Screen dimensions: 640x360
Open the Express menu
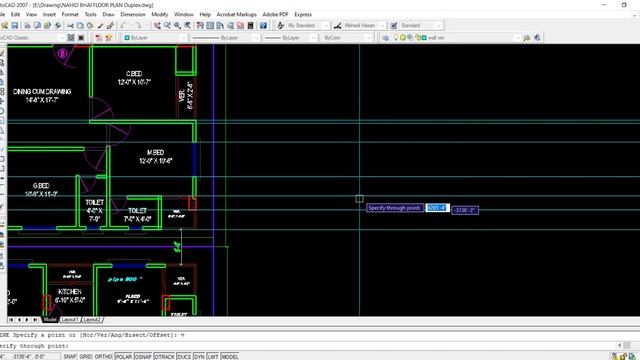click(x=303, y=14)
